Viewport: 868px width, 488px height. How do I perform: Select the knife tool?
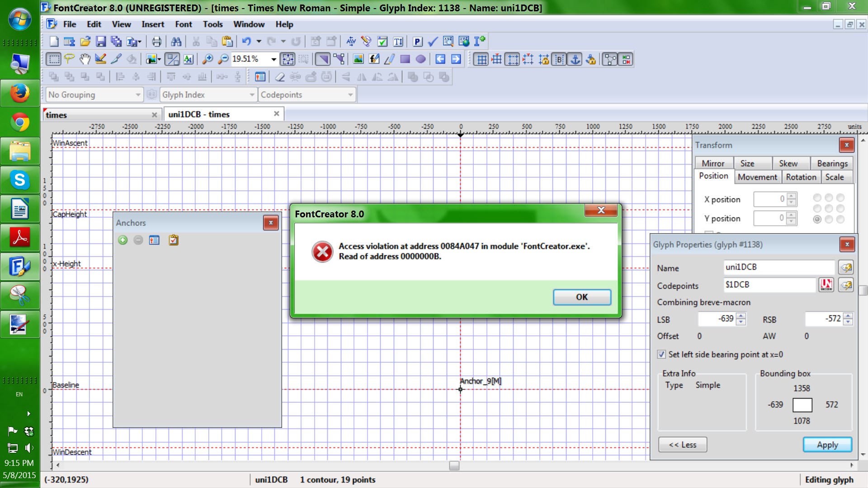tap(116, 59)
